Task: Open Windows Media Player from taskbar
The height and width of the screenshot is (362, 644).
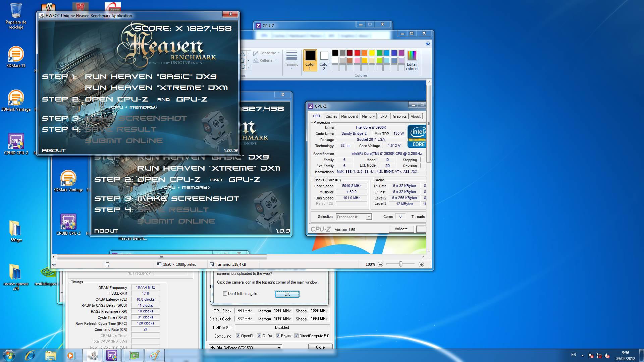Action: point(70,355)
